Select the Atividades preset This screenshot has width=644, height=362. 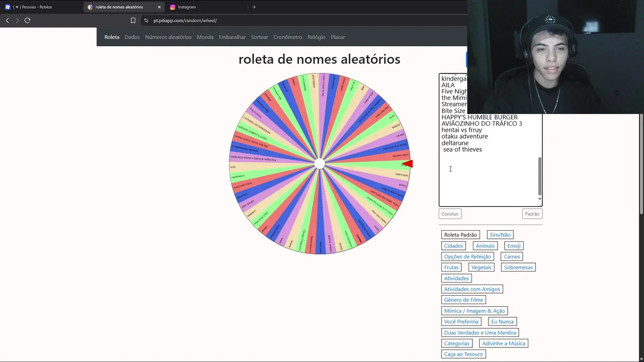456,278
